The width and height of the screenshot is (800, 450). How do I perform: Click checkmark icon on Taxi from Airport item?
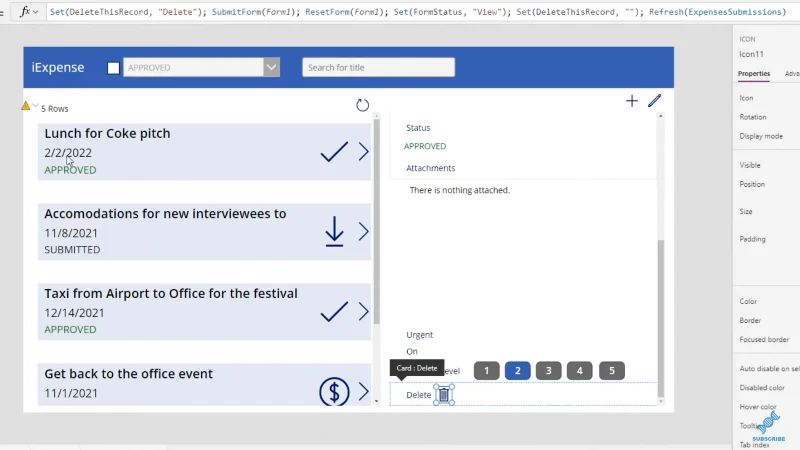tap(334, 311)
